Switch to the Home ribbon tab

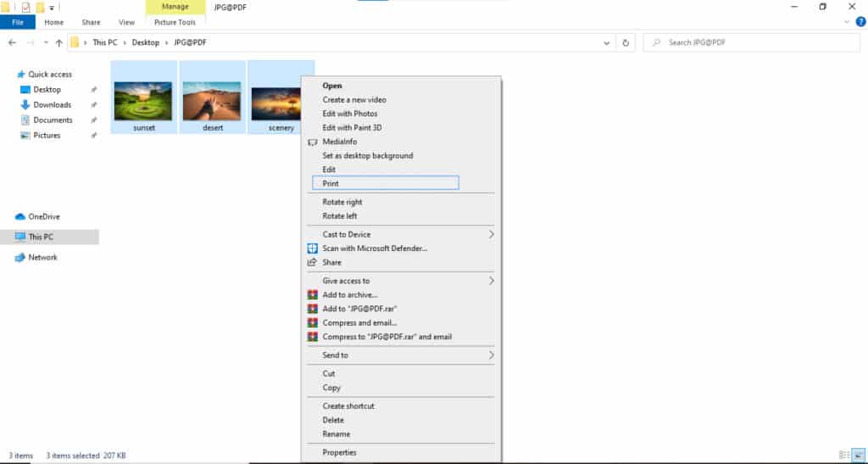click(53, 22)
